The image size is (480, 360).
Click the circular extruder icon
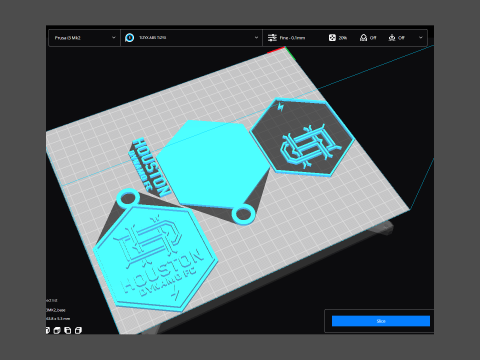129,38
